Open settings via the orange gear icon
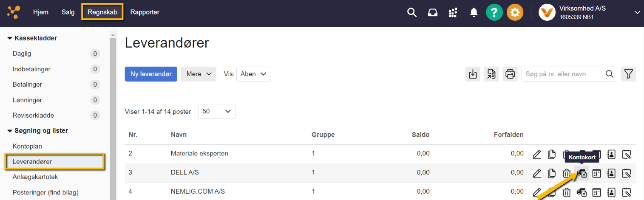Viewport: 644px width, 200px height. pyautogui.click(x=515, y=13)
